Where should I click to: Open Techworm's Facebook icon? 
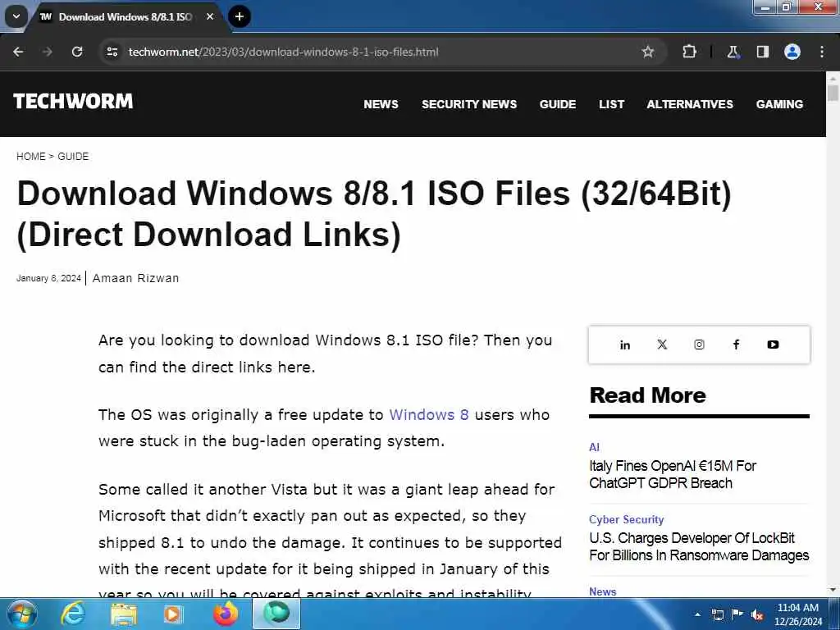(736, 345)
